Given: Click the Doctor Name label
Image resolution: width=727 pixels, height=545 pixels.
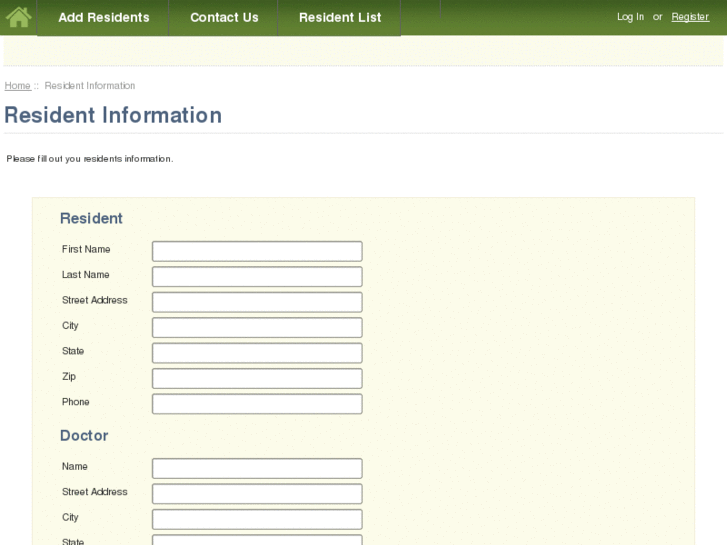Looking at the screenshot, I should (x=75, y=466).
